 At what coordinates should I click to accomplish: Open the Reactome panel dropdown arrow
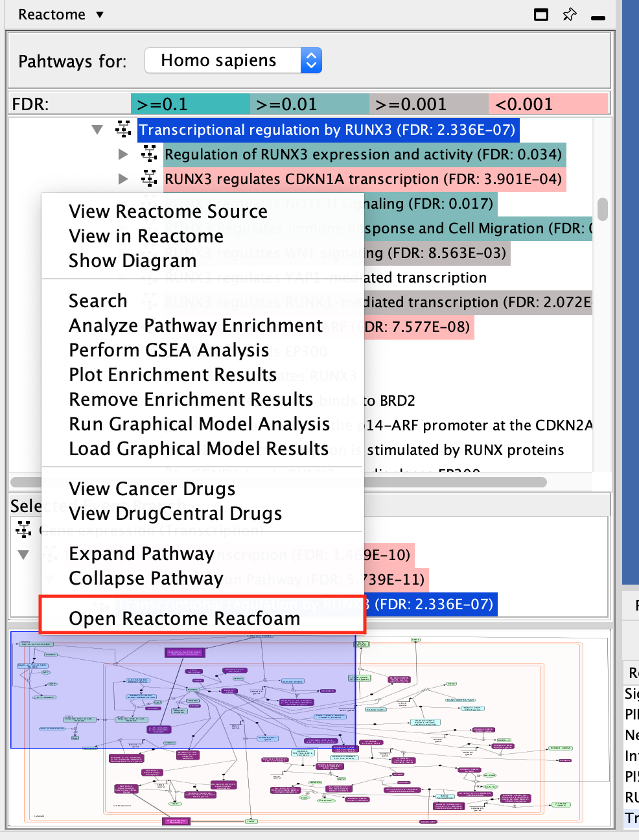(100, 14)
